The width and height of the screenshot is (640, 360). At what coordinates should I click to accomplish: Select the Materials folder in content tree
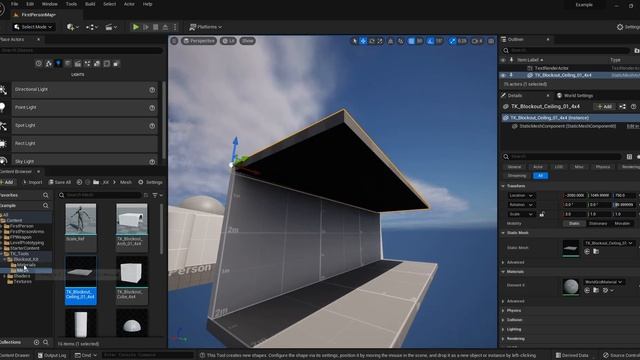[26, 265]
